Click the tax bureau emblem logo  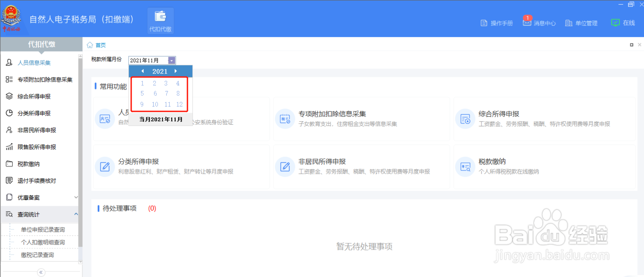11,18
